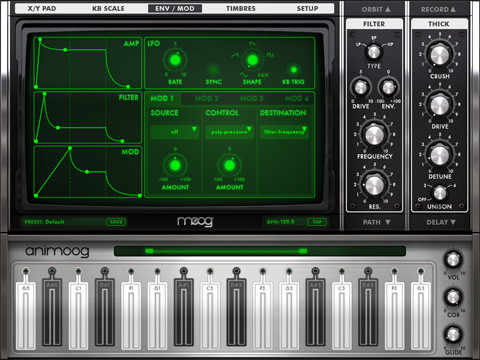Play the A#0 black key
The height and width of the screenshot is (360, 480).
[52, 312]
